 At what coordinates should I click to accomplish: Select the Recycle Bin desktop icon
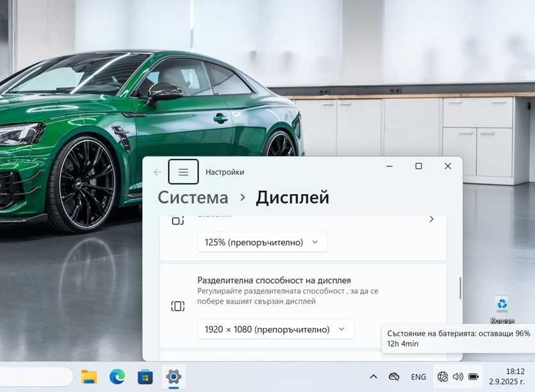pyautogui.click(x=502, y=310)
